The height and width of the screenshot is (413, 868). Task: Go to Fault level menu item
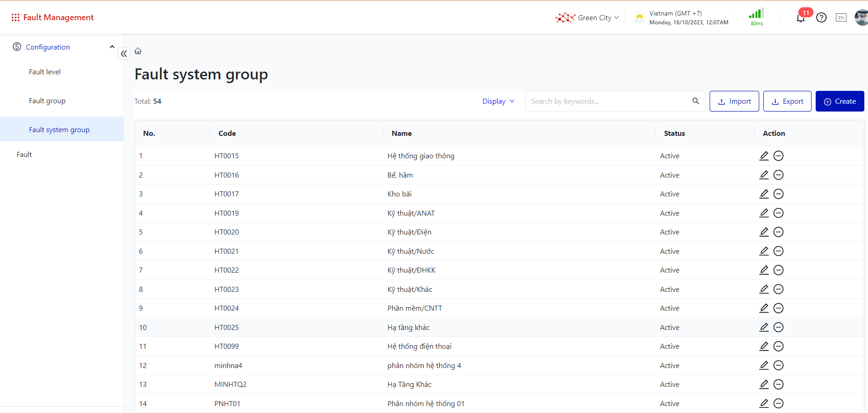click(x=45, y=72)
